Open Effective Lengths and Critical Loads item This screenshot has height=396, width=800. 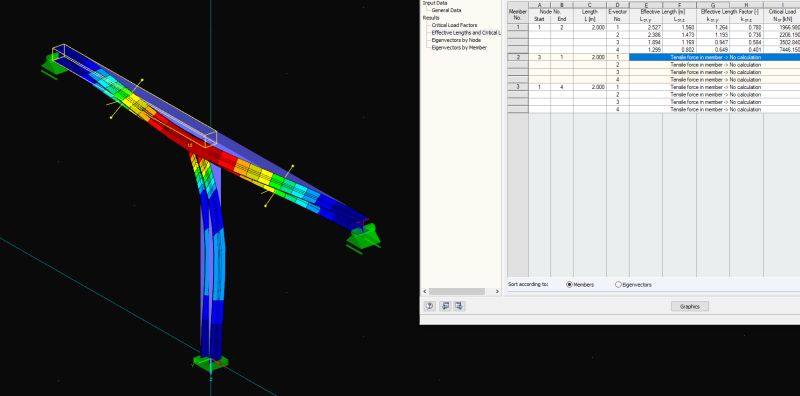[466, 33]
